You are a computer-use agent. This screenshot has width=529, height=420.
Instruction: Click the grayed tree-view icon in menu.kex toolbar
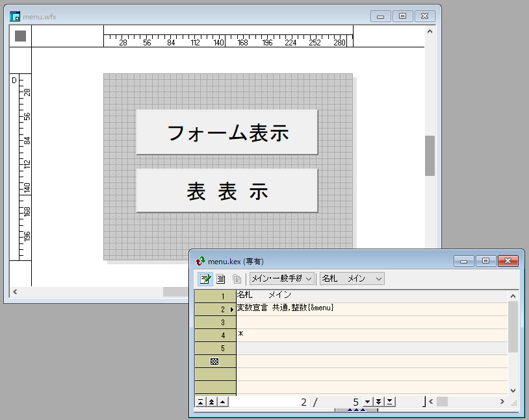[237, 278]
